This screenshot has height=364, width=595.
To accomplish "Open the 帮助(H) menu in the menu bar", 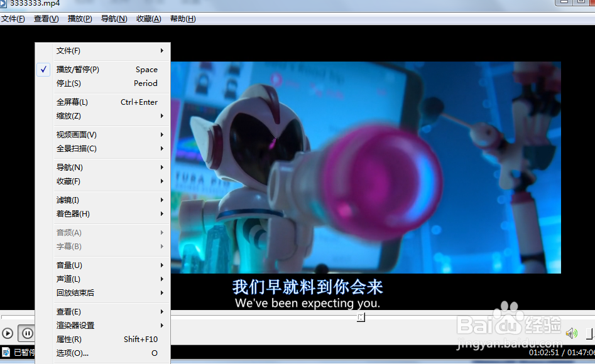I will (183, 18).
